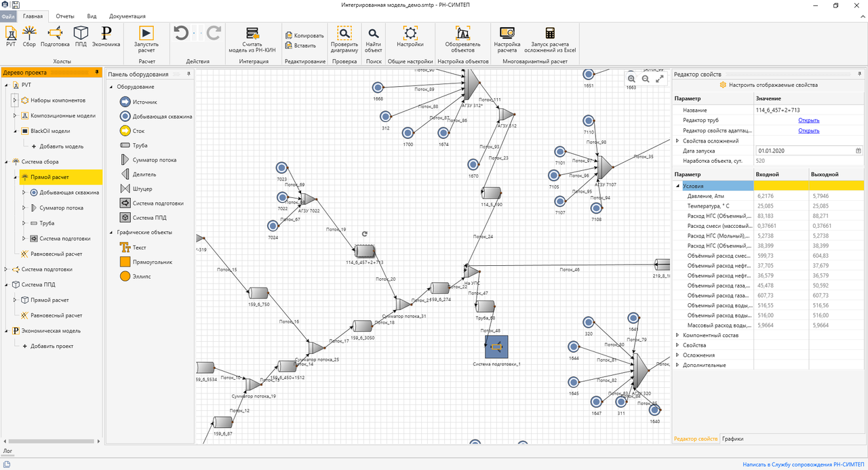Click Запустить расчет button
Screen dimensions: 868x470
146,39
